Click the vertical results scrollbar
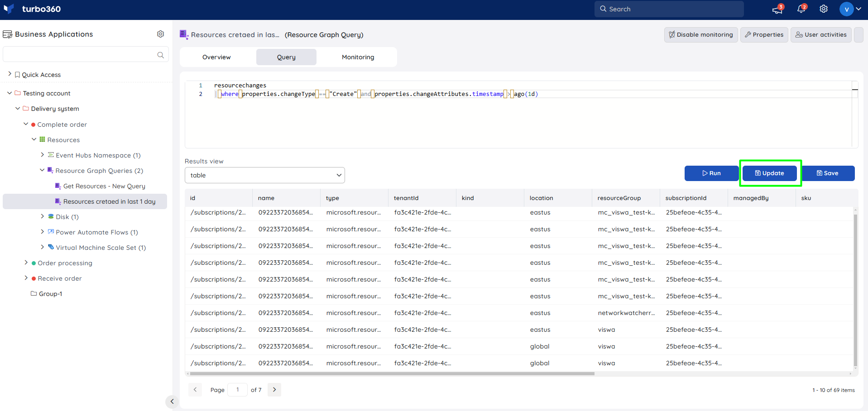This screenshot has height=411, width=868. click(855, 290)
